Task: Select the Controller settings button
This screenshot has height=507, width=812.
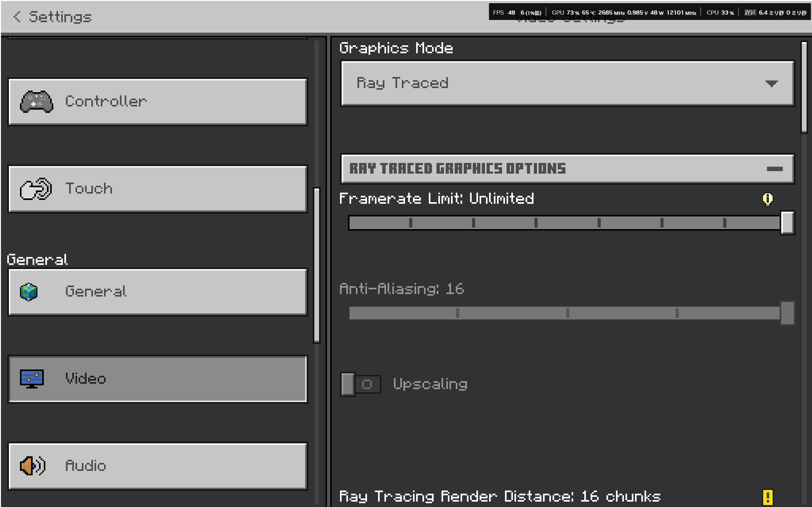Action: (x=158, y=102)
